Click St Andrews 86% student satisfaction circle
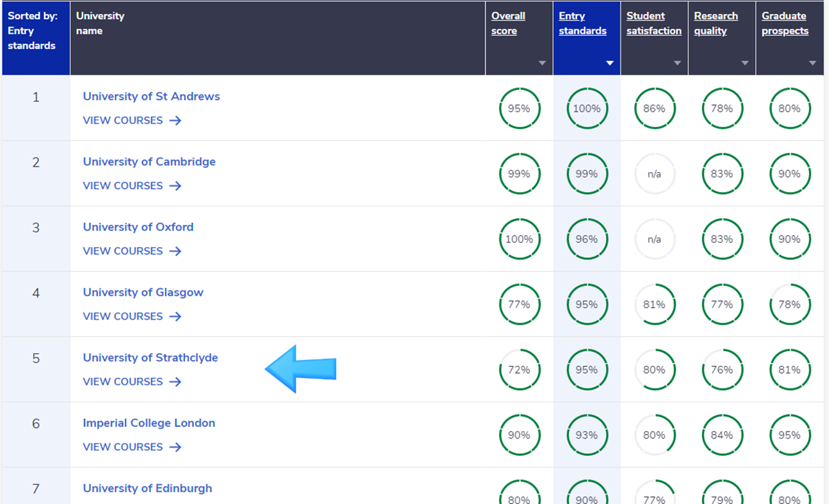This screenshot has height=504, width=829. click(x=654, y=108)
